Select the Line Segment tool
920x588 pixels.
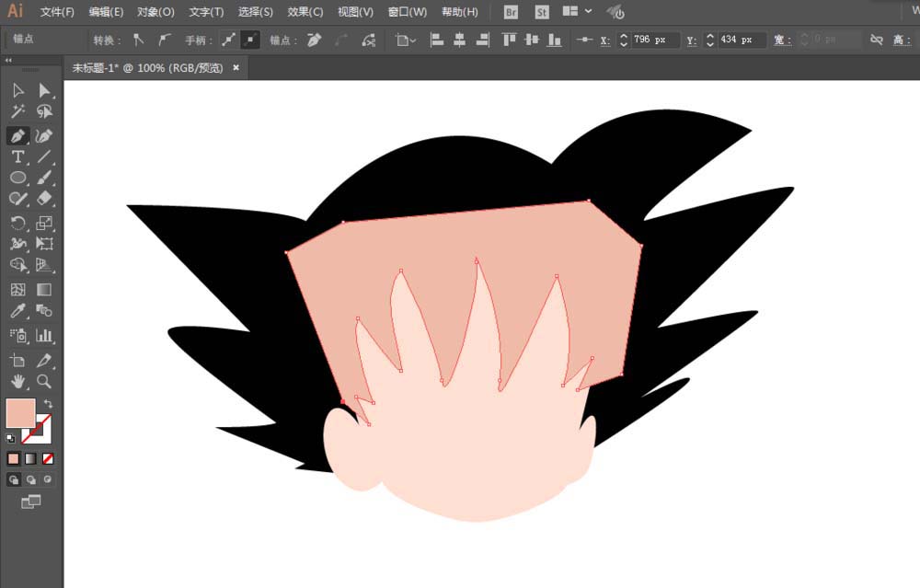tap(44, 156)
